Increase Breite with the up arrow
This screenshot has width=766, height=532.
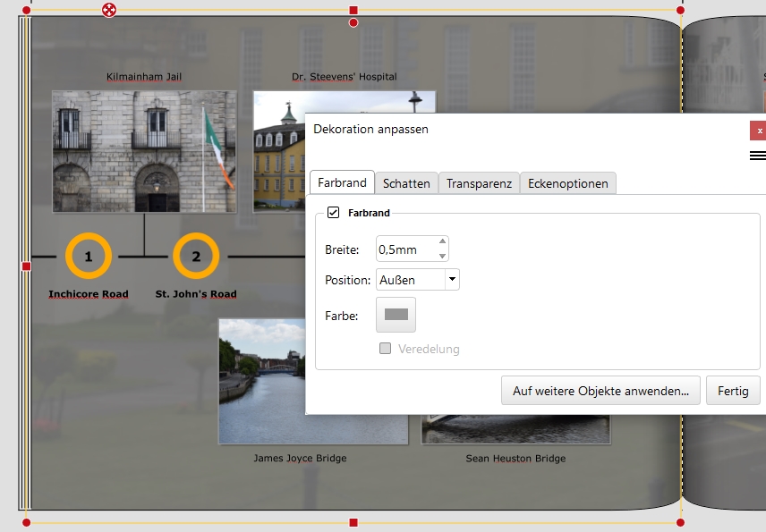coord(442,242)
